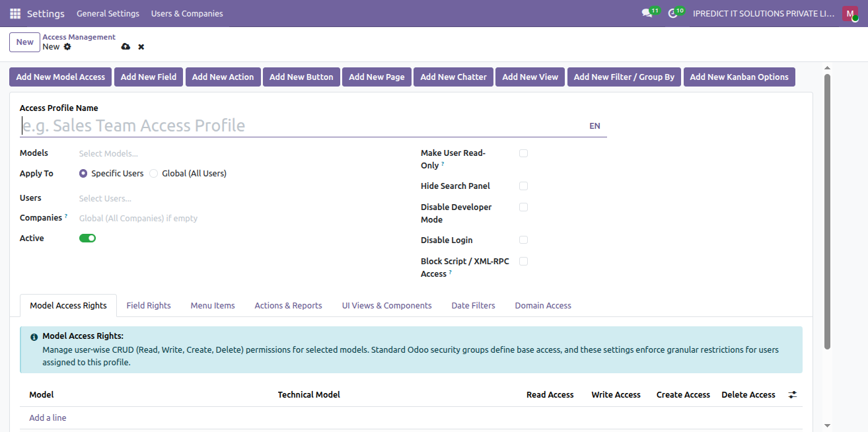The width and height of the screenshot is (868, 432).
Task: Enable Hide Search Panel checkbox
Action: tap(523, 186)
